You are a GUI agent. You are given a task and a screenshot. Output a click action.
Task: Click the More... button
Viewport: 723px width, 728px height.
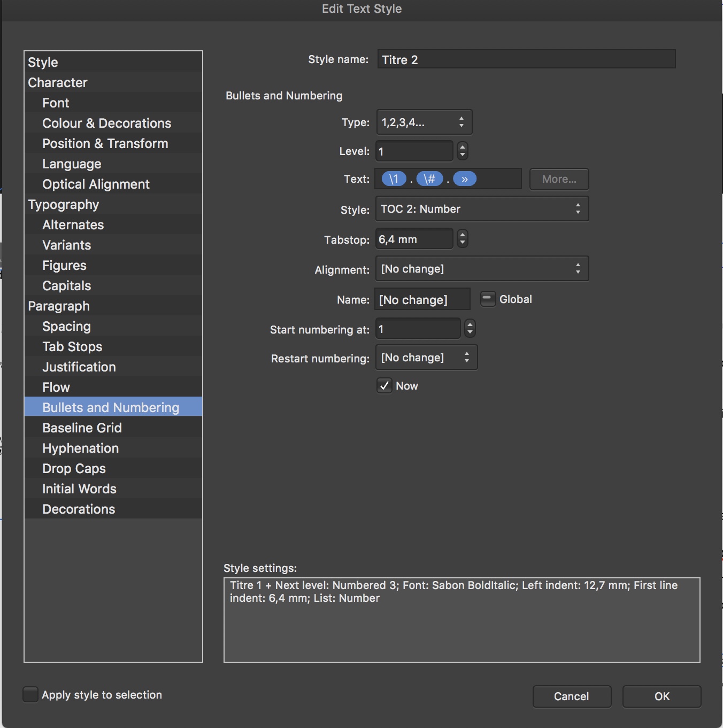(x=559, y=179)
